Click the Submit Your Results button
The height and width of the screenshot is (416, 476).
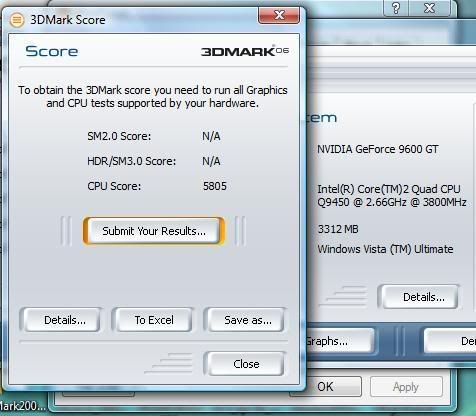(154, 231)
